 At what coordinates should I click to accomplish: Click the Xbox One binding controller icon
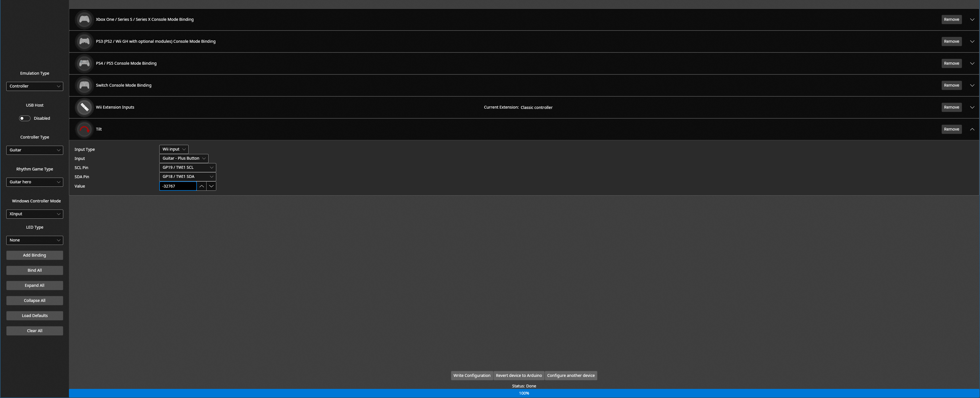pyautogui.click(x=84, y=19)
